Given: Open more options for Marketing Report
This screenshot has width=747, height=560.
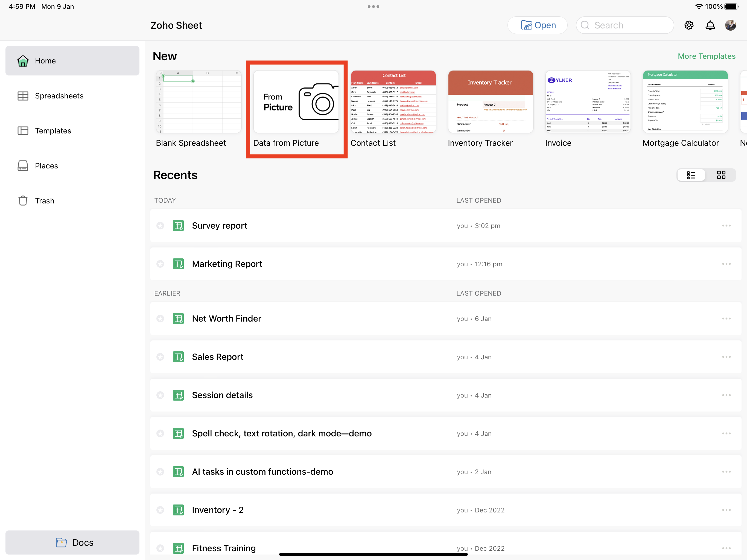Looking at the screenshot, I should 726,264.
